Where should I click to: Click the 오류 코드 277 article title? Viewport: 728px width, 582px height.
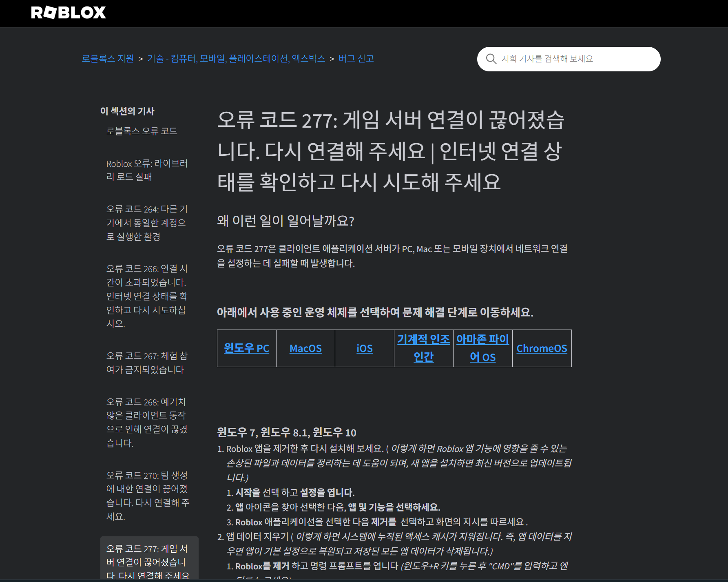click(391, 151)
